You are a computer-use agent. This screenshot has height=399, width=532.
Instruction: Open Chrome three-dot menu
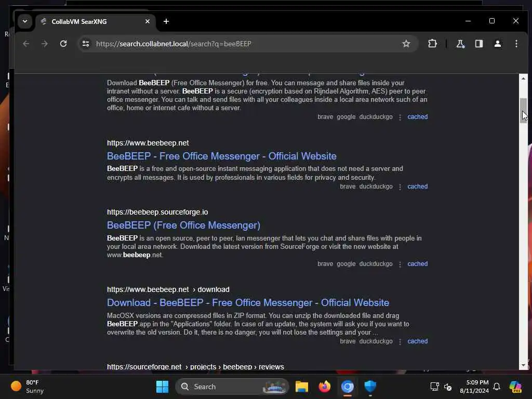coord(516,44)
